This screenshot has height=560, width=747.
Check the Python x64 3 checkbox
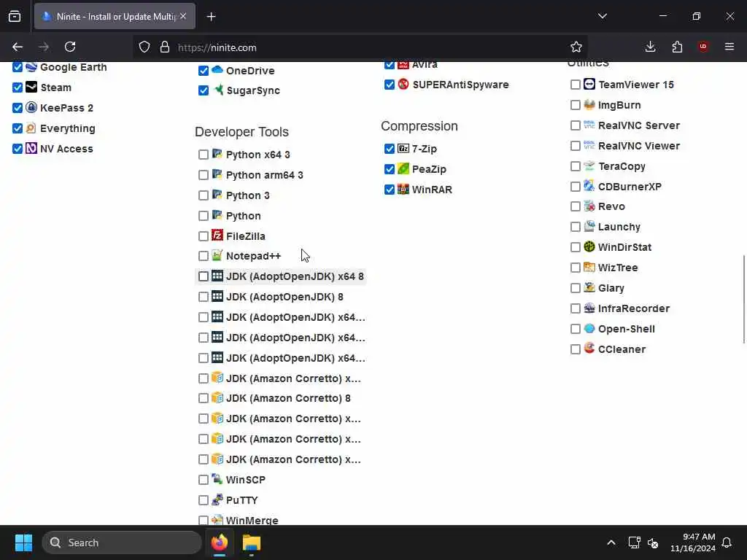pos(204,155)
